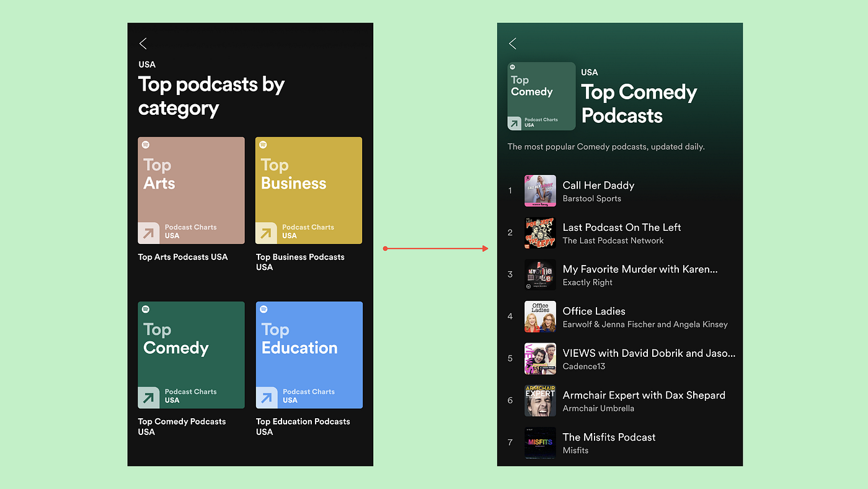Click the arrow icon on the Top Comedy grid card
868x489 pixels.
tap(148, 398)
